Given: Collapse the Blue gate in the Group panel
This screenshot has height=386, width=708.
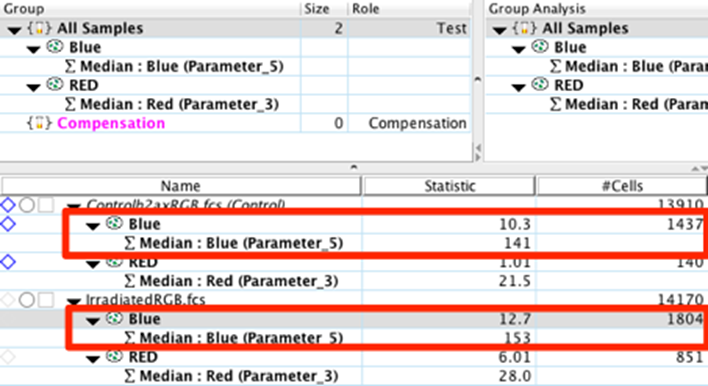Looking at the screenshot, I should (33, 49).
